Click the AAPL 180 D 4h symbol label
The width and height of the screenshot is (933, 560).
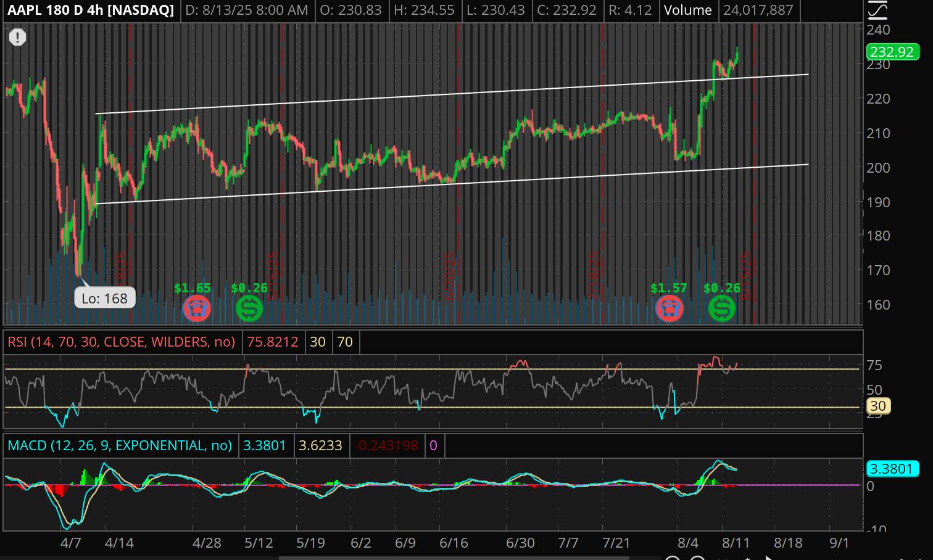tap(91, 10)
